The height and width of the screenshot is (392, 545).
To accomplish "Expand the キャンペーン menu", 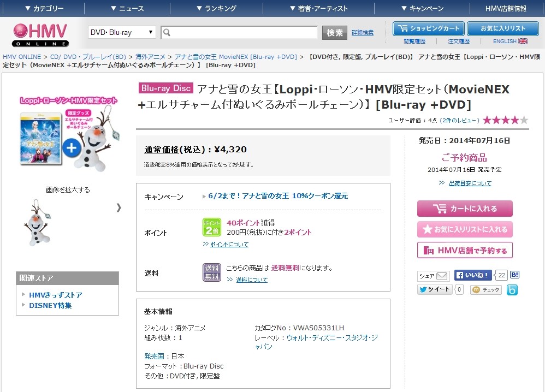I will tap(422, 8).
